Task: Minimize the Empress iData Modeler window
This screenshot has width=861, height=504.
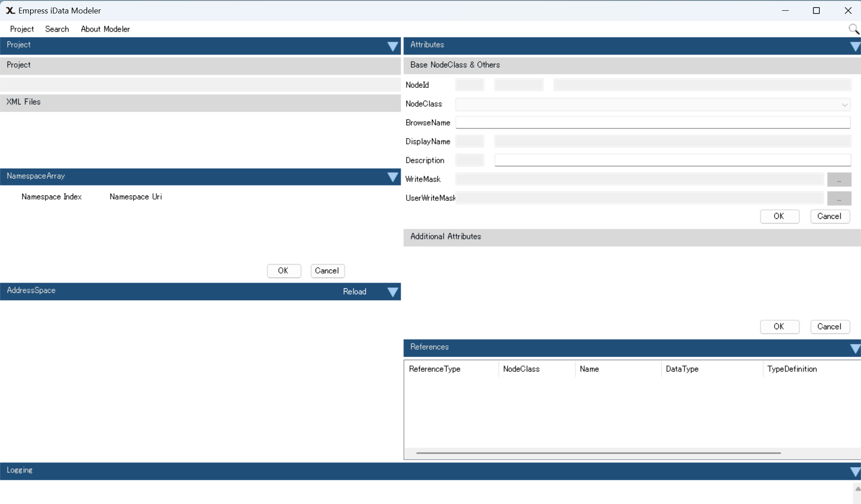Action: point(785,10)
